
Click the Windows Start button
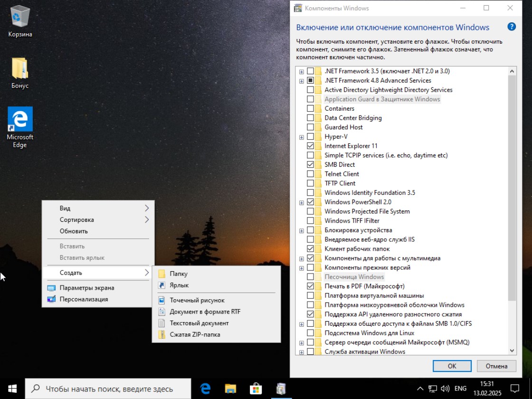[12, 389]
